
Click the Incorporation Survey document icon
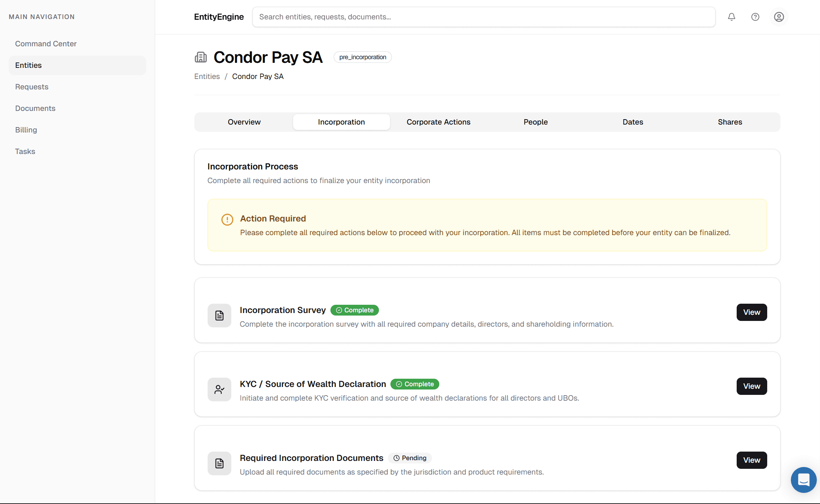click(219, 315)
